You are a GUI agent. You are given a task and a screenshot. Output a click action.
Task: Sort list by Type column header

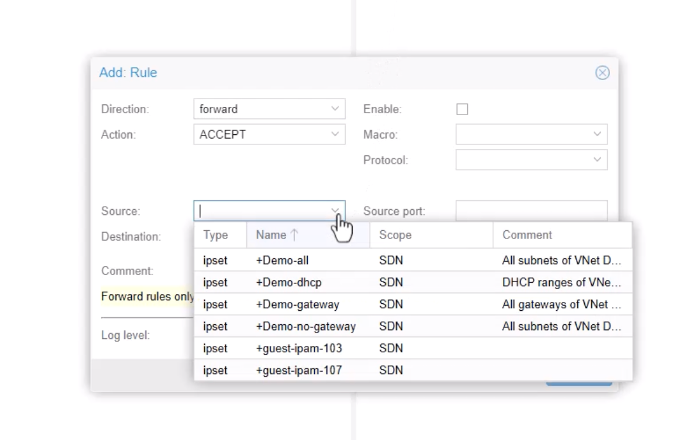(x=219, y=235)
